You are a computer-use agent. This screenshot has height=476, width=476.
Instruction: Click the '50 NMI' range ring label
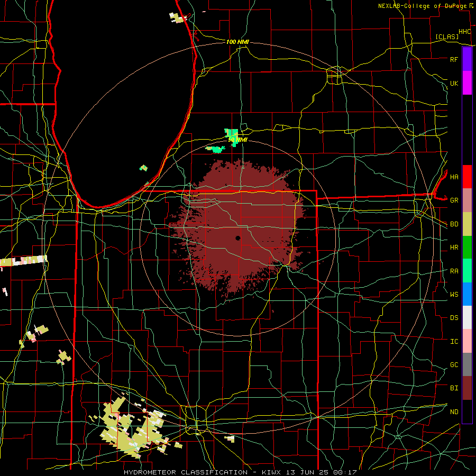coord(237,140)
